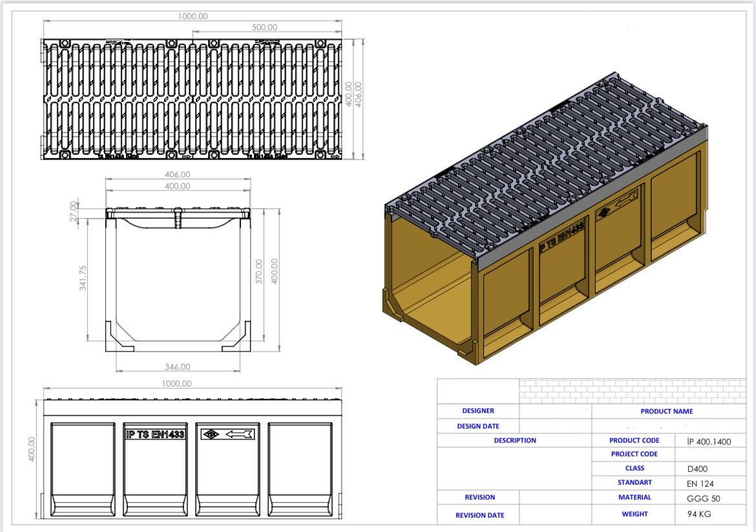This screenshot has width=756, height=532.
Task: Select the 500,00 dimension in top view
Action: tap(264, 28)
